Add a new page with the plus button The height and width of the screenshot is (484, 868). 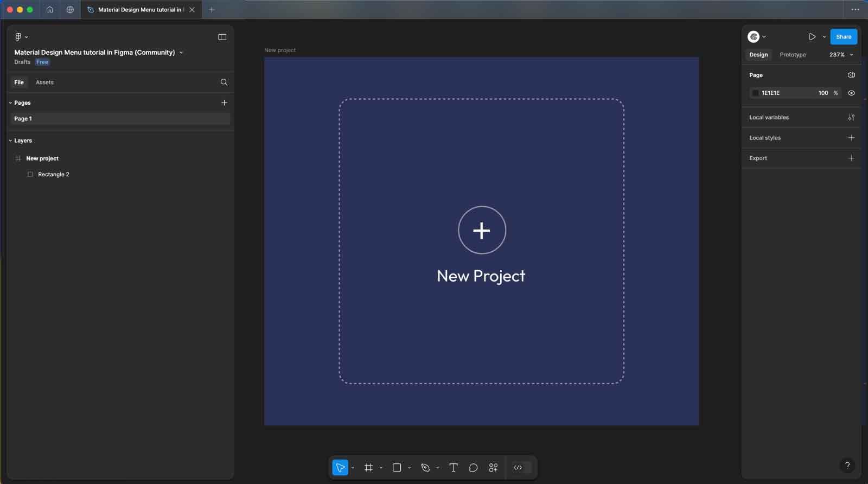click(x=224, y=103)
